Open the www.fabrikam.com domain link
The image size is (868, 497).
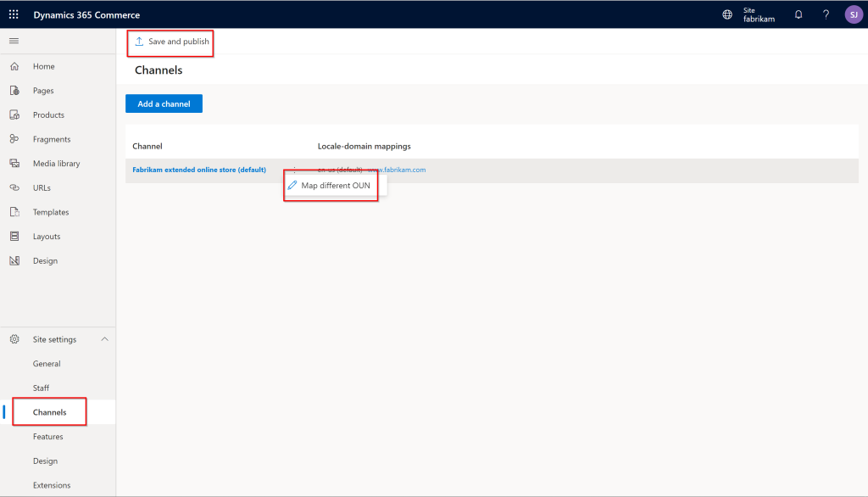398,170
